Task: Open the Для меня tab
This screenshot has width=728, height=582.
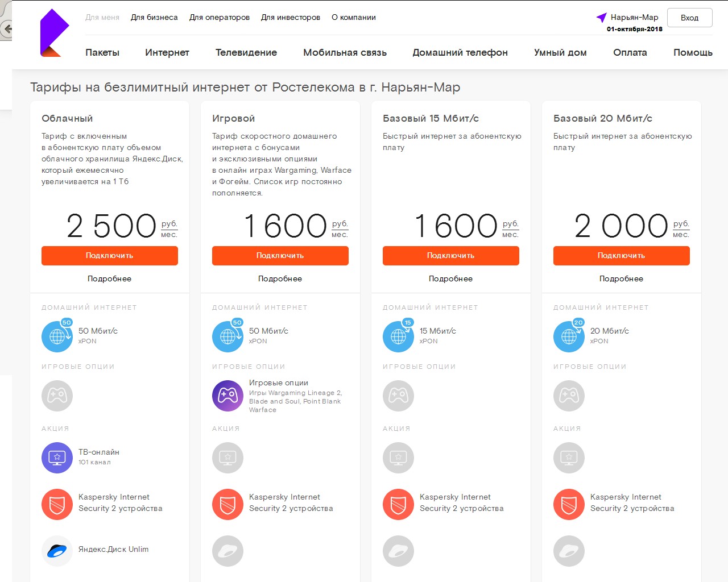Action: [102, 18]
